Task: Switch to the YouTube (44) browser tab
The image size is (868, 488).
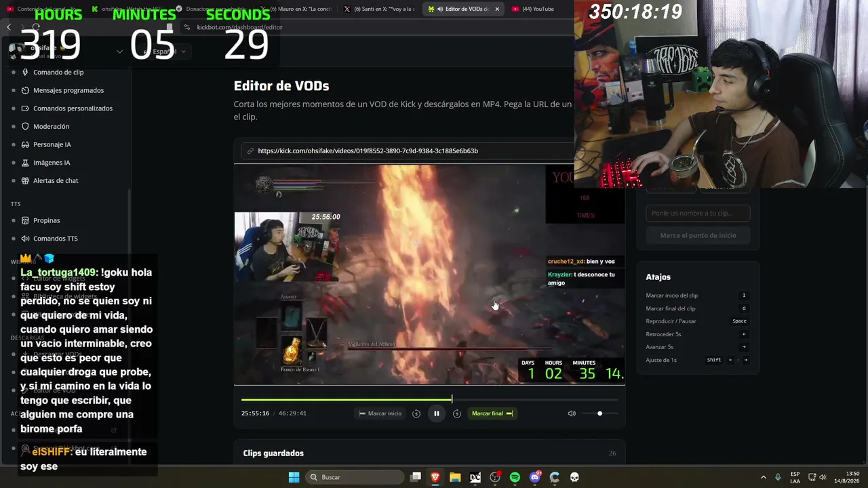Action: (538, 9)
